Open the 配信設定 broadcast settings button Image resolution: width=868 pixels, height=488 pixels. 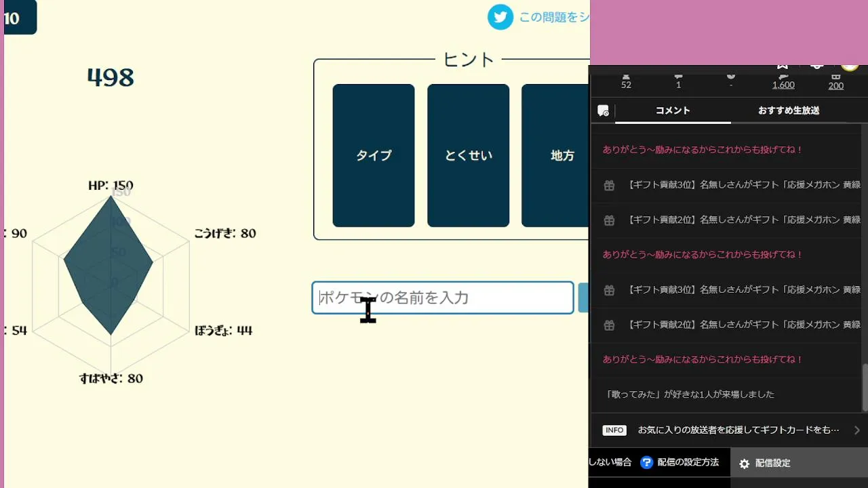click(x=799, y=463)
